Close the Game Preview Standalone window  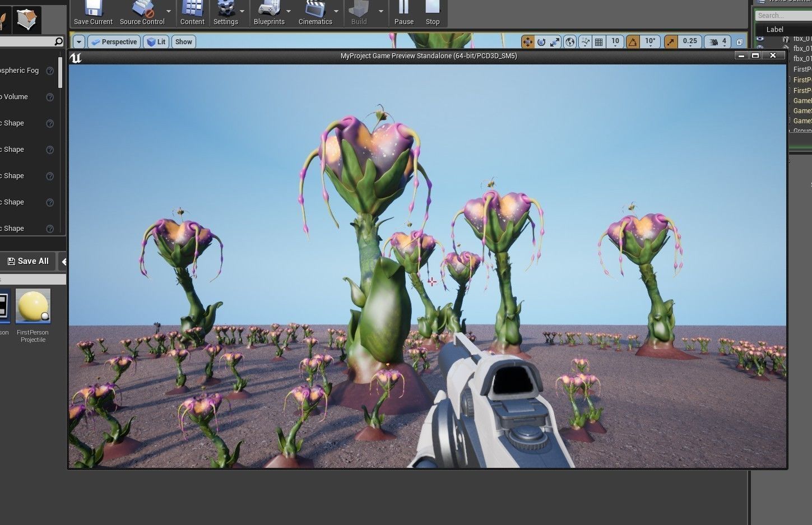[x=773, y=55]
